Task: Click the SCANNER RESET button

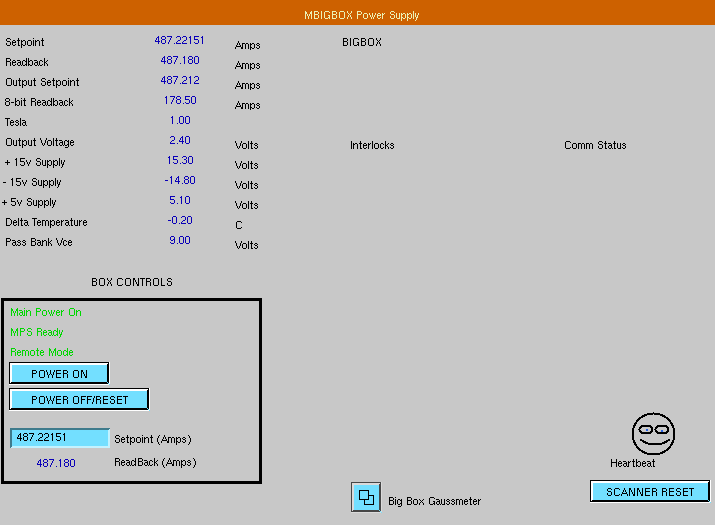Action: [x=650, y=492]
